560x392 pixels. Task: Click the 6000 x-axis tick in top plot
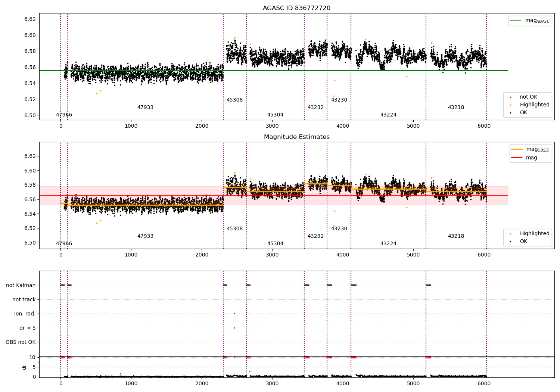pyautogui.click(x=484, y=126)
